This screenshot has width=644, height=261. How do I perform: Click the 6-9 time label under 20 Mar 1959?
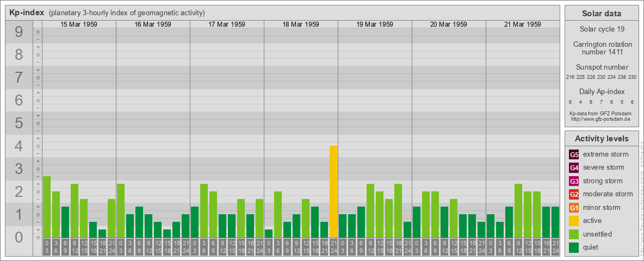[x=435, y=247]
